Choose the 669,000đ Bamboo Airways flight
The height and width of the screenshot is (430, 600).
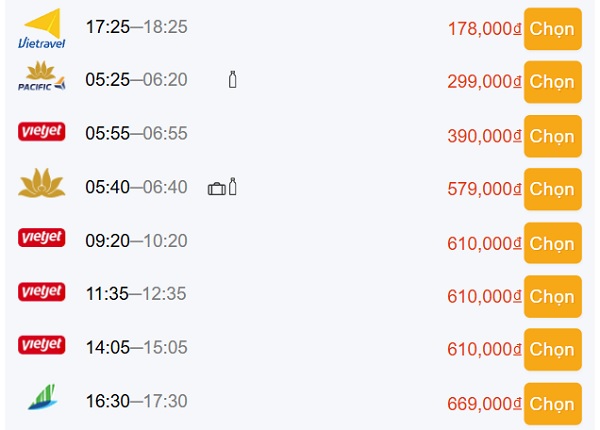[x=553, y=404]
